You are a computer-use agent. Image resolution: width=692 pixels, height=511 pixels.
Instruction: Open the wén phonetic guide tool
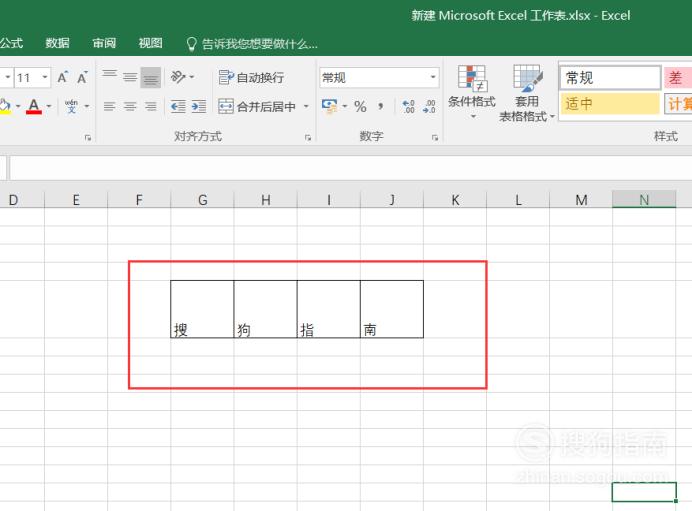71,106
